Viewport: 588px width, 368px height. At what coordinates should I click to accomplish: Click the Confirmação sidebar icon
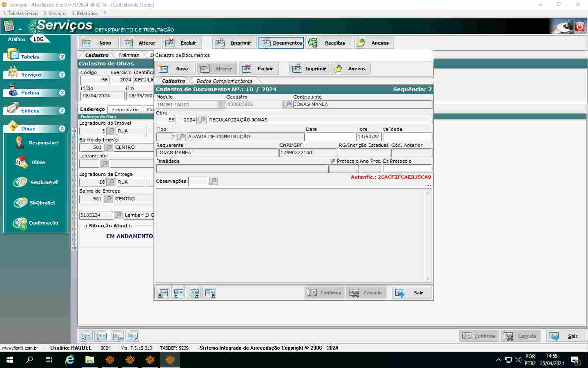point(20,223)
